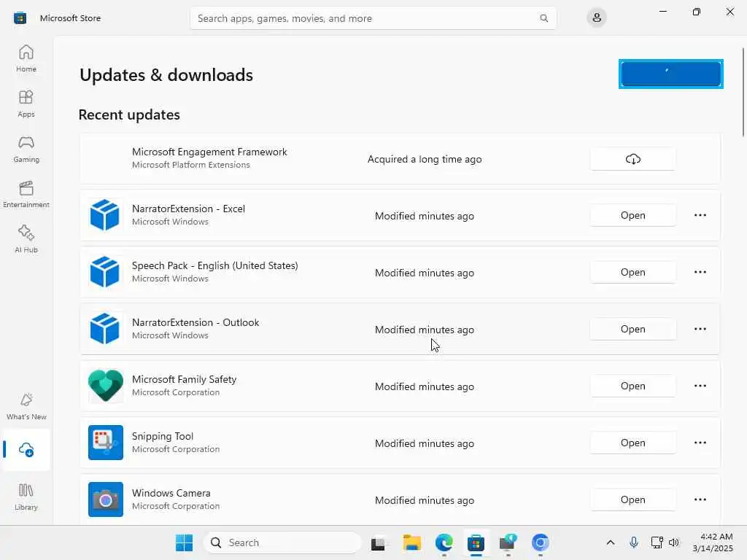The image size is (747, 560).
Task: Click the Microsoft Store logo icon
Action: [x=20, y=18]
